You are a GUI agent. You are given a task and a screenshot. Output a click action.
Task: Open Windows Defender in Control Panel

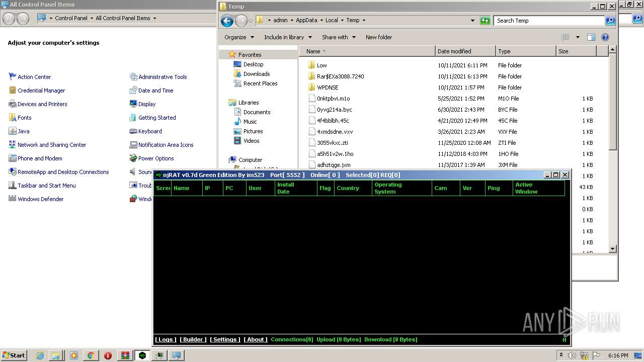tap(36, 199)
